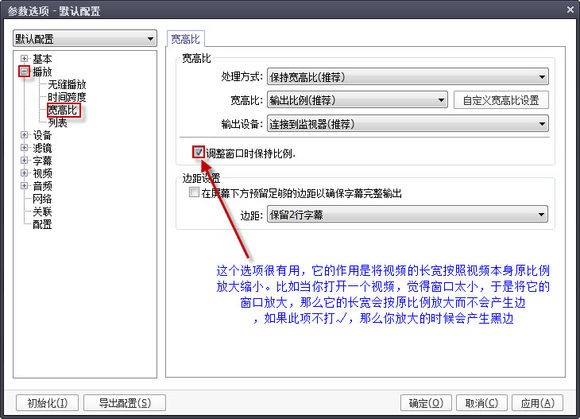Select 无缝播放 in the tree

click(67, 84)
